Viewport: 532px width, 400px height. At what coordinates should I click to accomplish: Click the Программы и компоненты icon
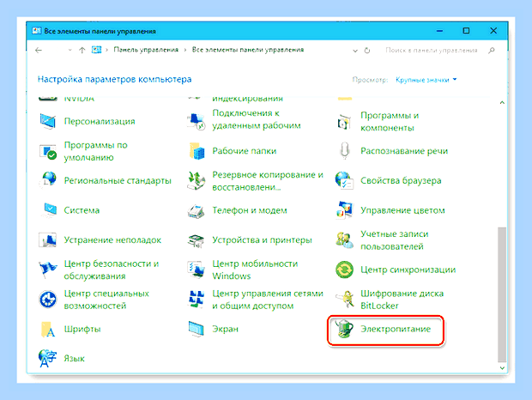pyautogui.click(x=344, y=121)
